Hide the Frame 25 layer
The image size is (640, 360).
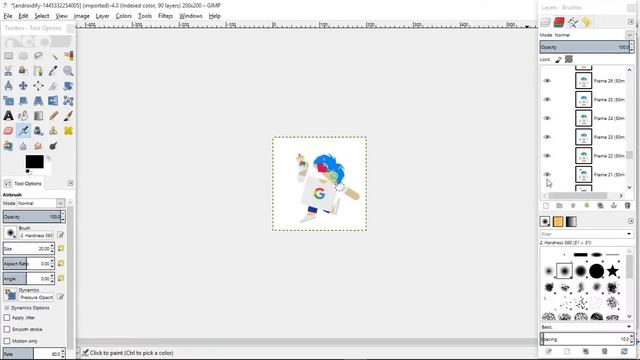tap(547, 100)
